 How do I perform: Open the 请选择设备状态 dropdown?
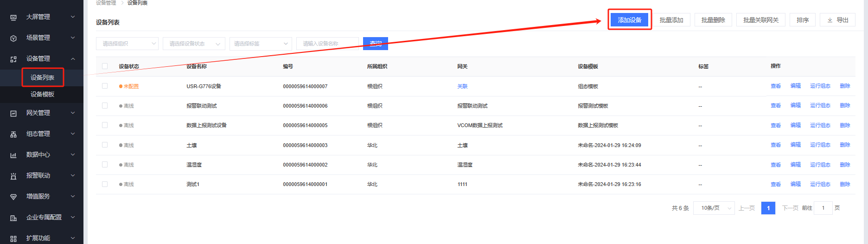[x=194, y=44]
